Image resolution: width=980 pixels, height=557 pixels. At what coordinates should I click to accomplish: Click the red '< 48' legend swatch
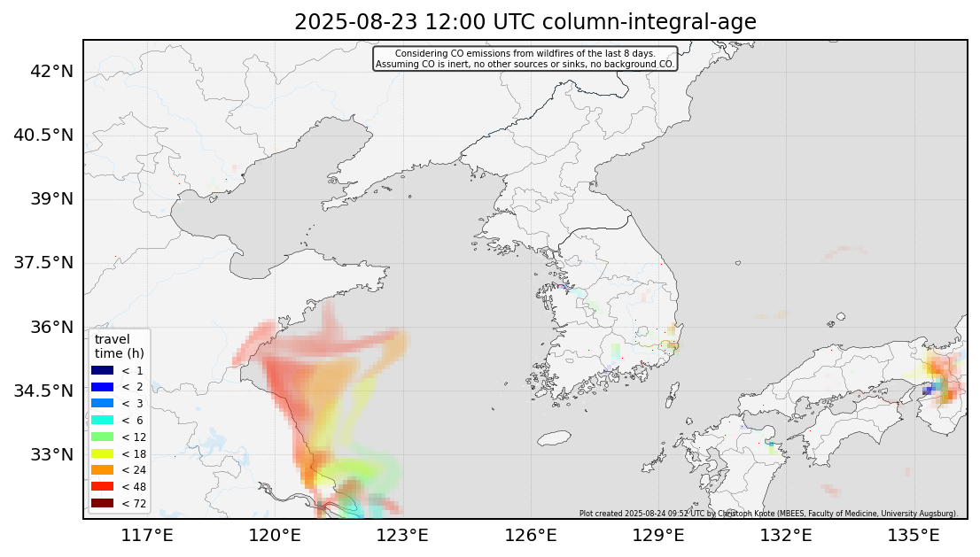click(103, 486)
